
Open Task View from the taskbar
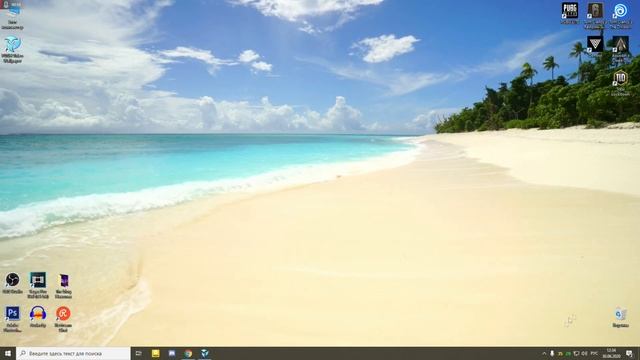tap(139, 353)
